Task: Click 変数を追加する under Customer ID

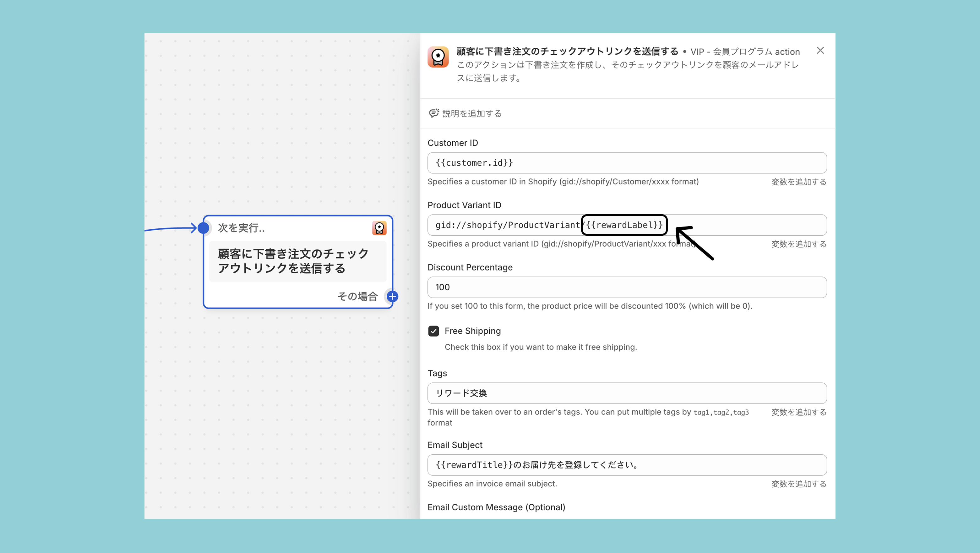Action: tap(798, 182)
